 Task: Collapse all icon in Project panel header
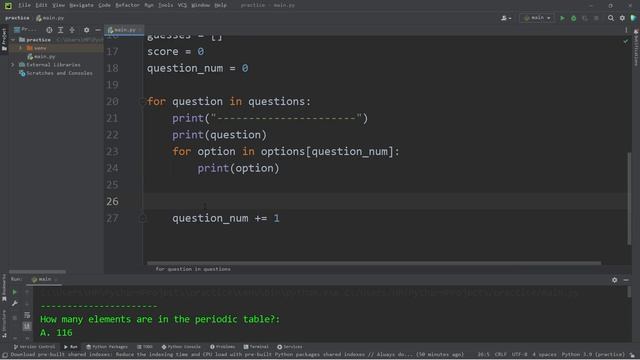click(72, 30)
